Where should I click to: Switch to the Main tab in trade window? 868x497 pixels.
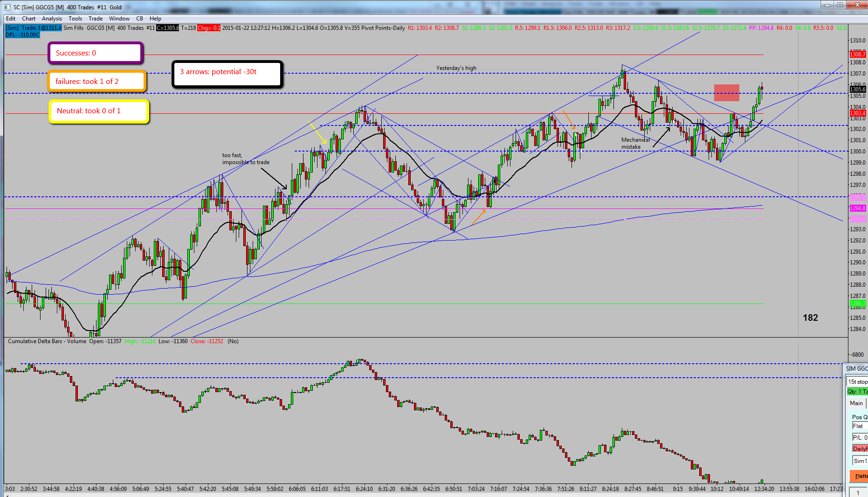(856, 403)
